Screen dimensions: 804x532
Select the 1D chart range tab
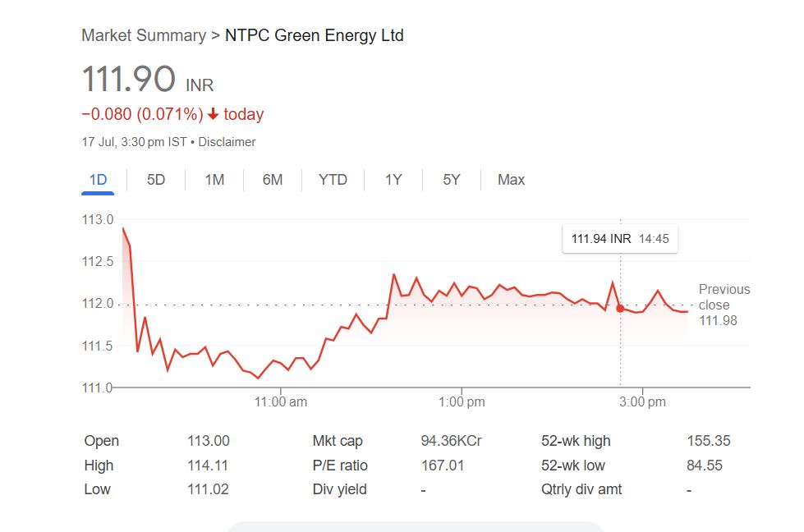point(98,180)
